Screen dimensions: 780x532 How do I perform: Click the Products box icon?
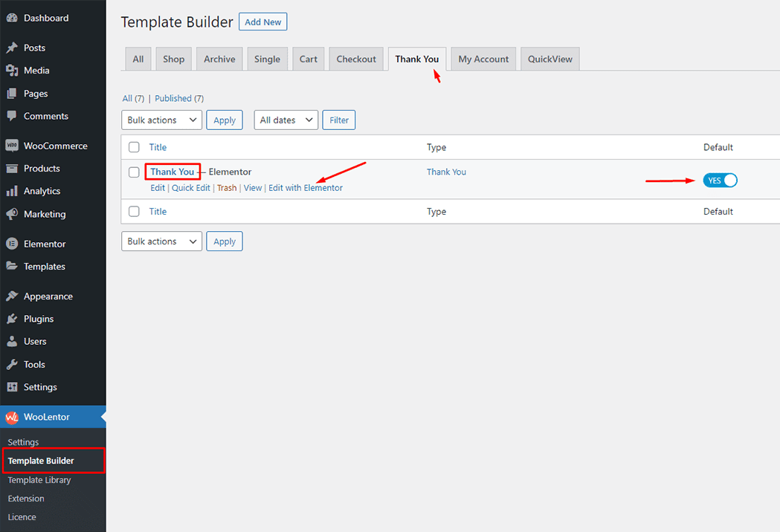click(x=12, y=169)
